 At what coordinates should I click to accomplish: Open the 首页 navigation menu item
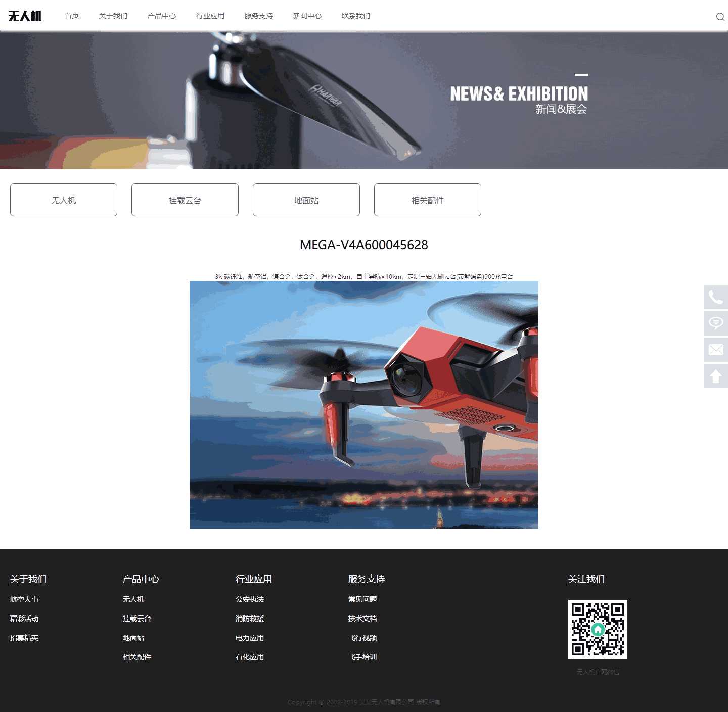pyautogui.click(x=72, y=16)
